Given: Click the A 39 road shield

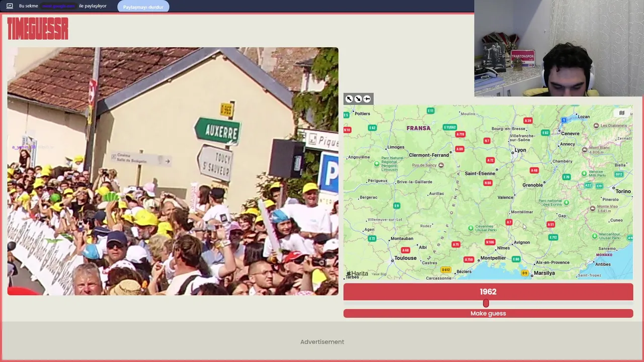Looking at the screenshot, I should click(x=528, y=121).
